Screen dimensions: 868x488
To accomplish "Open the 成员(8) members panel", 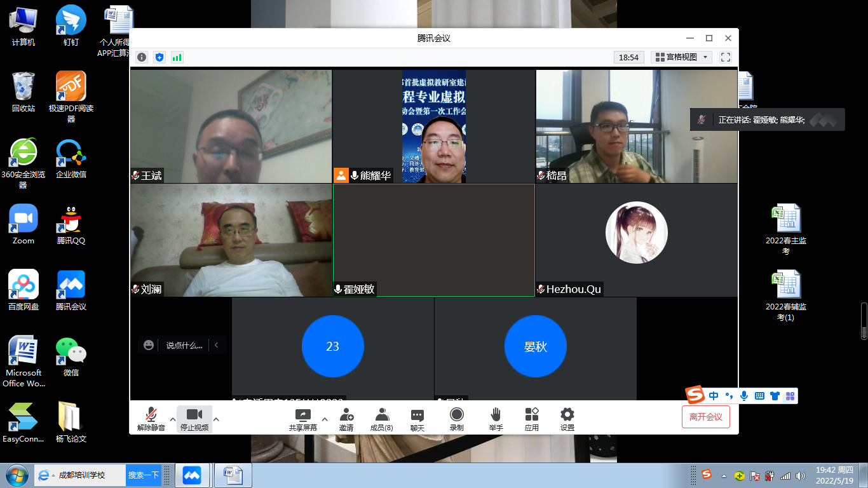I will click(x=381, y=419).
